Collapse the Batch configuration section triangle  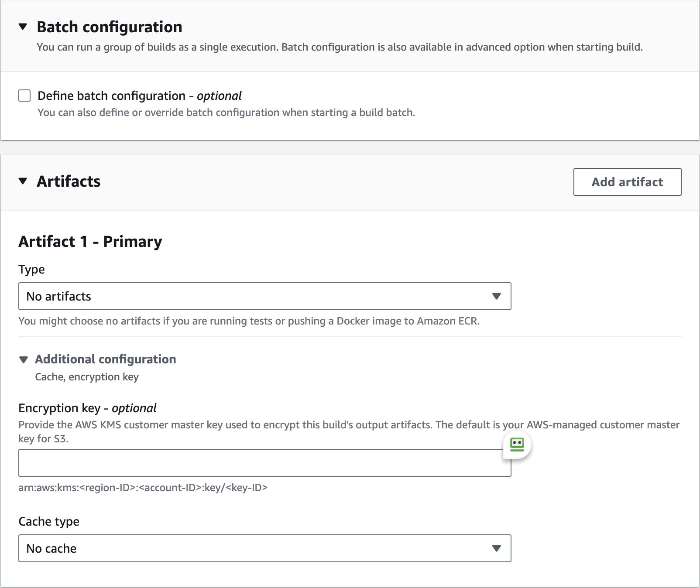pyautogui.click(x=23, y=27)
